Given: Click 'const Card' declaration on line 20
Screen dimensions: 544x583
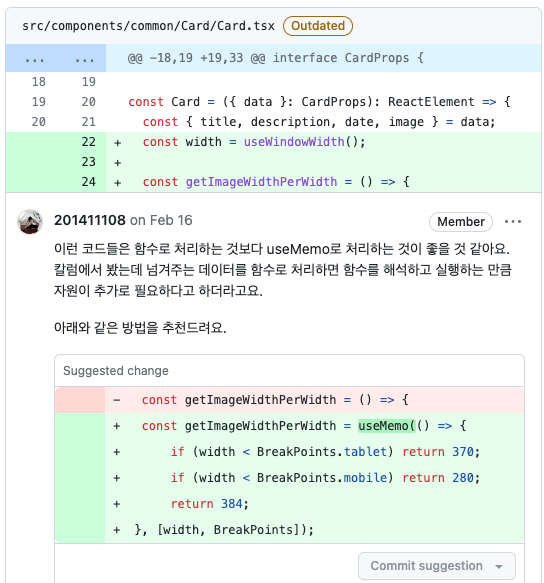Looking at the screenshot, I should [164, 102].
